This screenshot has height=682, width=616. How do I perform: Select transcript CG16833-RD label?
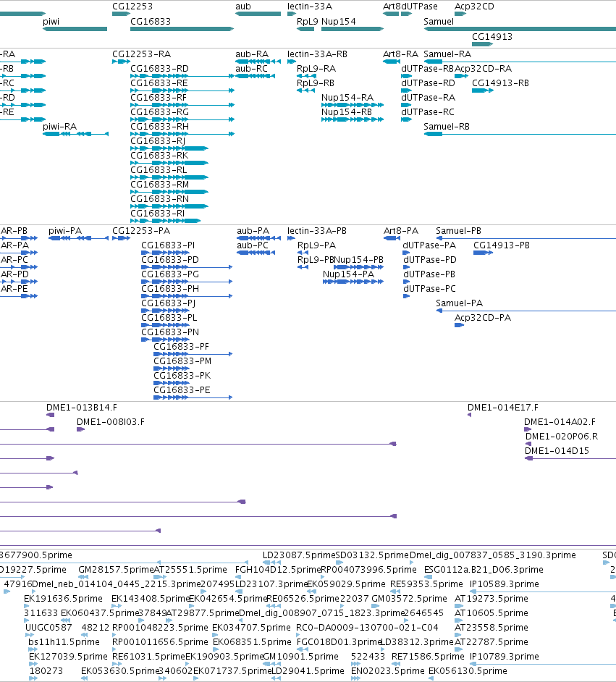coord(159,68)
